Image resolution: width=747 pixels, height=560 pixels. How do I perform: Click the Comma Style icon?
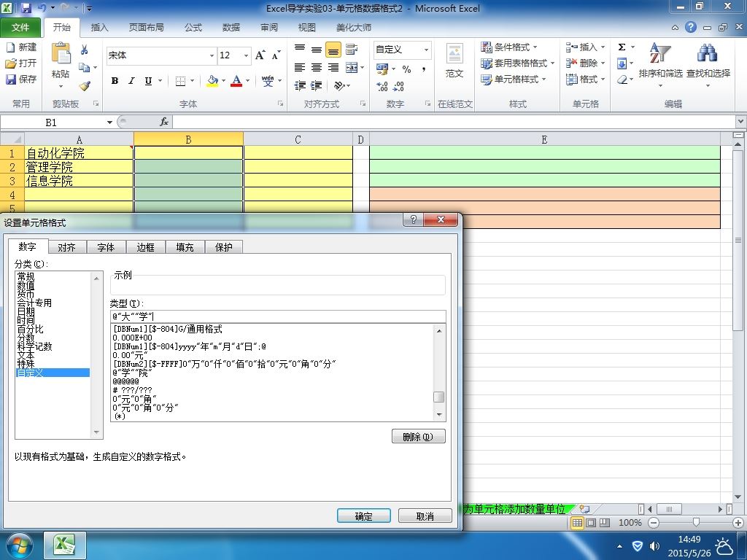coord(424,69)
